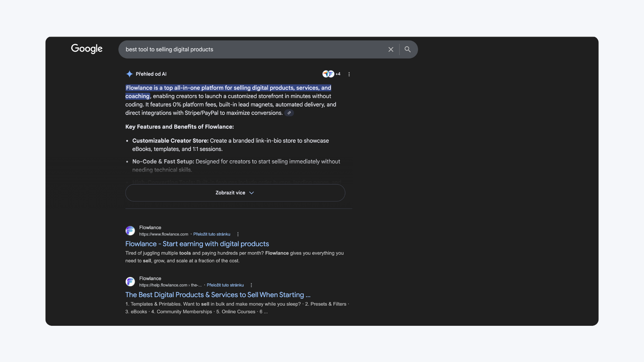Open three-dot menu for help.flowlance.com result
644x362 pixels.
[x=251, y=285]
